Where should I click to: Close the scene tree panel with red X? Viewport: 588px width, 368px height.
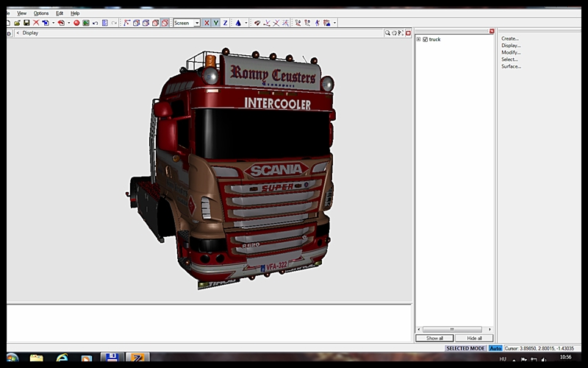pyautogui.click(x=492, y=31)
